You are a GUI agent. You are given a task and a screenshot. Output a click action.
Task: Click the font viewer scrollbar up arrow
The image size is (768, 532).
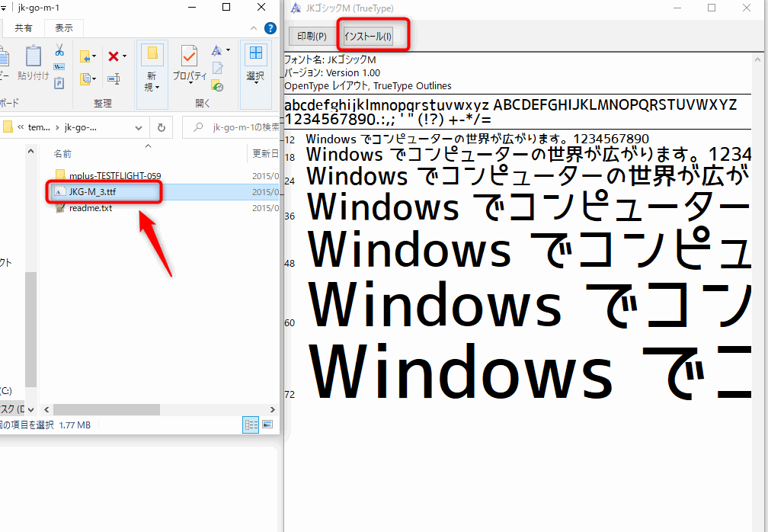[x=758, y=59]
